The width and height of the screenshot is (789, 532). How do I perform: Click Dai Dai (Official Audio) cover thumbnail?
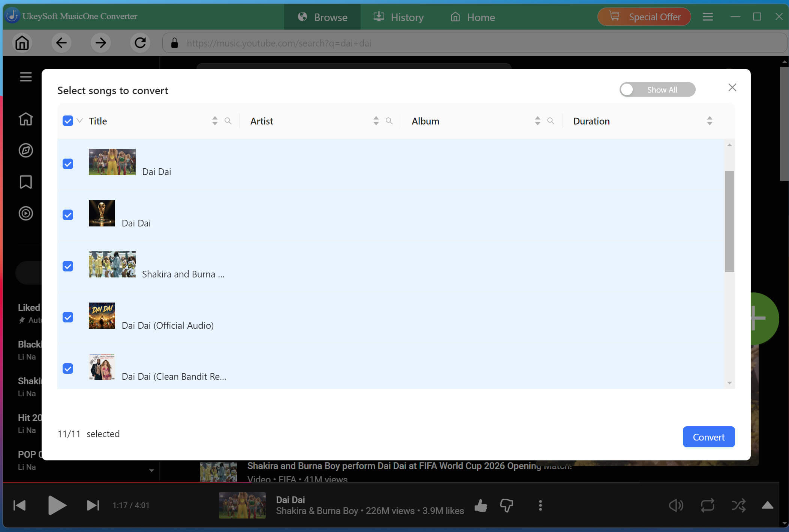[102, 316]
